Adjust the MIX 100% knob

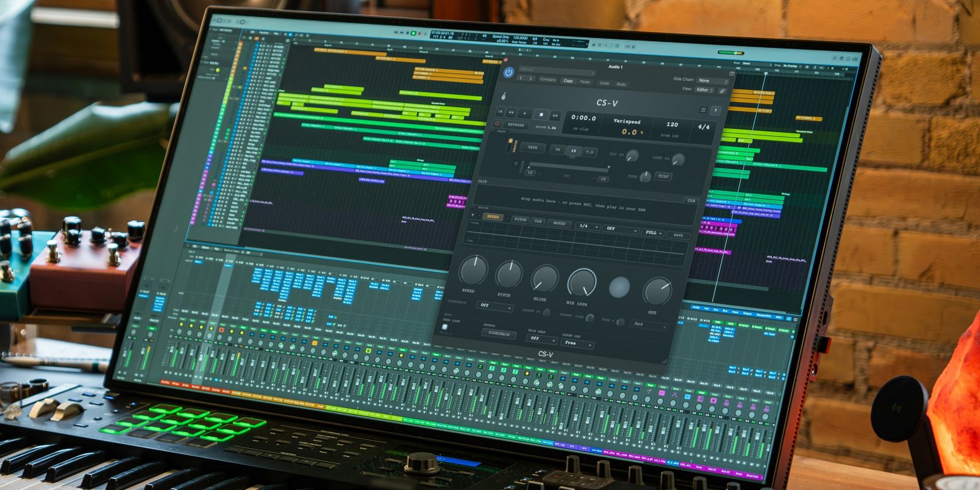tap(582, 282)
